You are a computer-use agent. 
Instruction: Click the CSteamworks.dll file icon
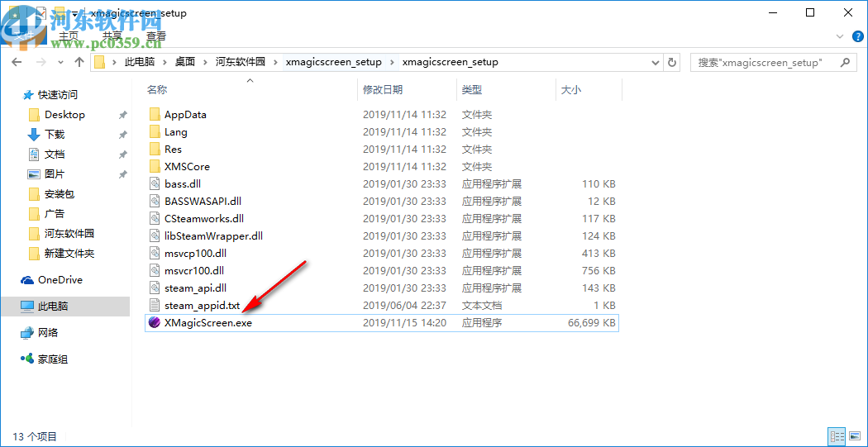(155, 218)
